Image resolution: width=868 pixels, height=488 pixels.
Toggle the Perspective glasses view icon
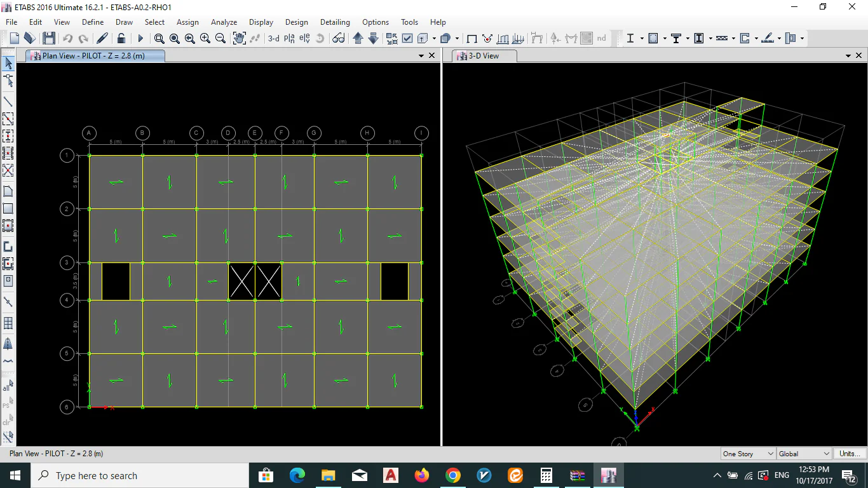click(338, 39)
